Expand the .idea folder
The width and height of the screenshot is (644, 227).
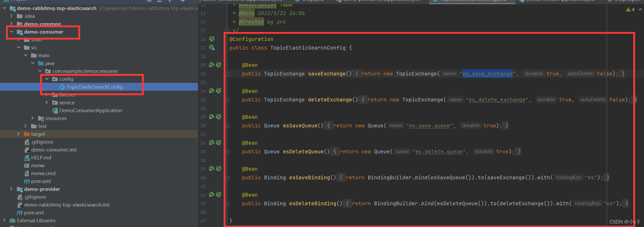pyautogui.click(x=11, y=16)
